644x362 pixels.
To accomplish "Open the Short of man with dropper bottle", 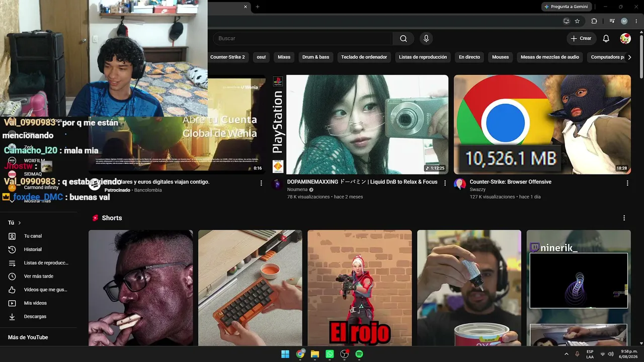I will point(469,288).
